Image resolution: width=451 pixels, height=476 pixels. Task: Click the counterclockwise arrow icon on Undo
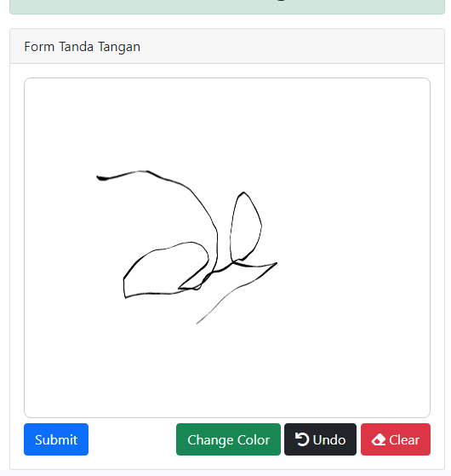pos(302,439)
